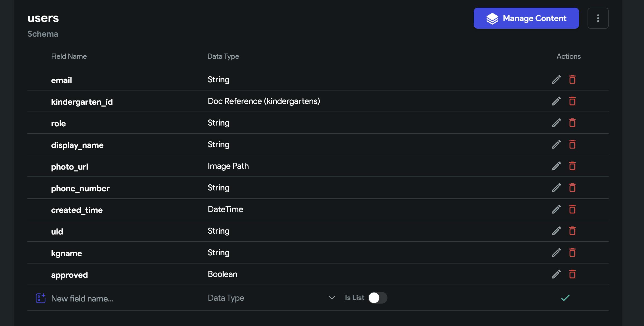Toggle the Is List switch

pyautogui.click(x=377, y=298)
